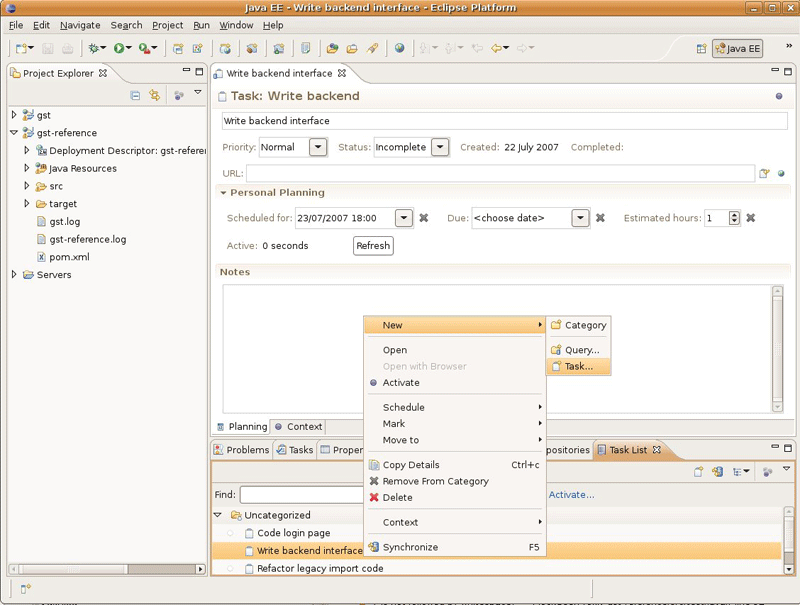Click the New Task icon in Task List toolbar
Screen dimensions: 800x605
(698, 472)
